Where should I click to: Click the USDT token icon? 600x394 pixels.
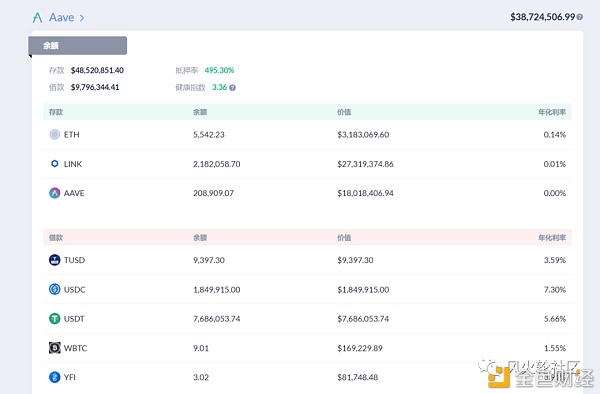(x=55, y=318)
